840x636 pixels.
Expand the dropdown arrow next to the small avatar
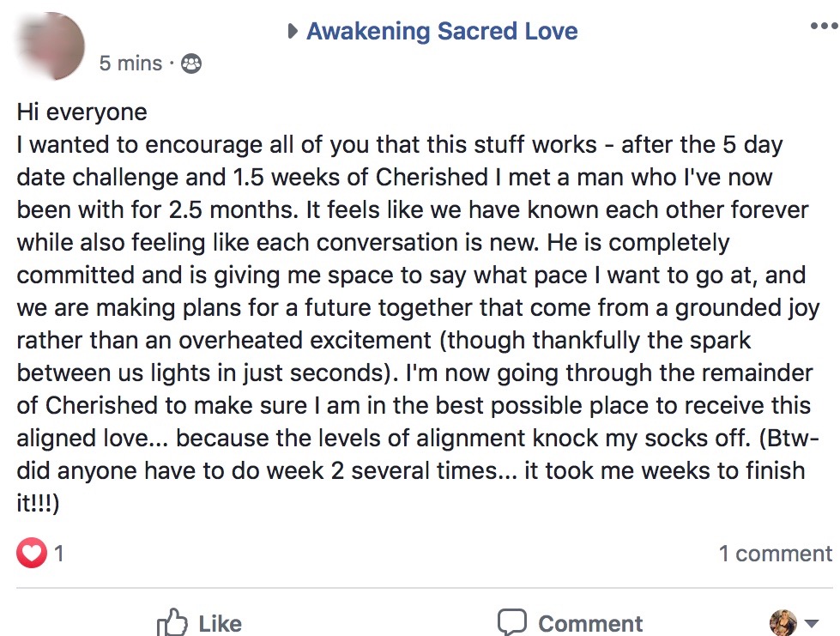[x=812, y=623]
